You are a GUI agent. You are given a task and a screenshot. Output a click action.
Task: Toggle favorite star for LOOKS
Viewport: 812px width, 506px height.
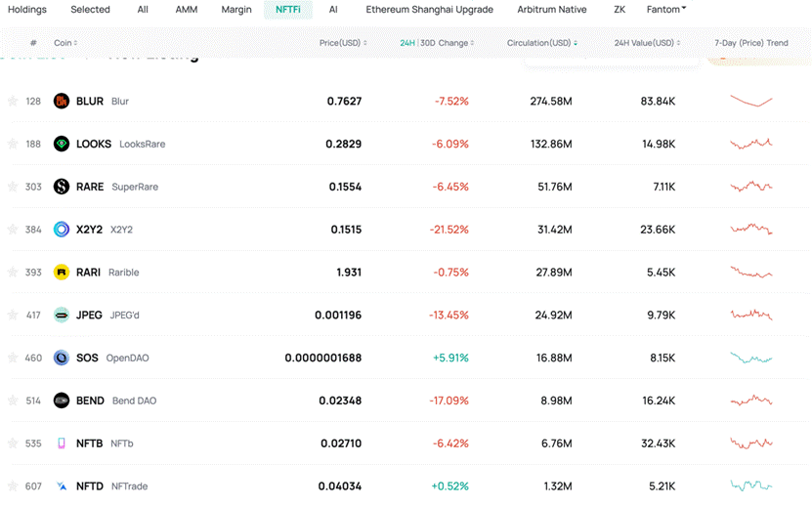coord(13,144)
